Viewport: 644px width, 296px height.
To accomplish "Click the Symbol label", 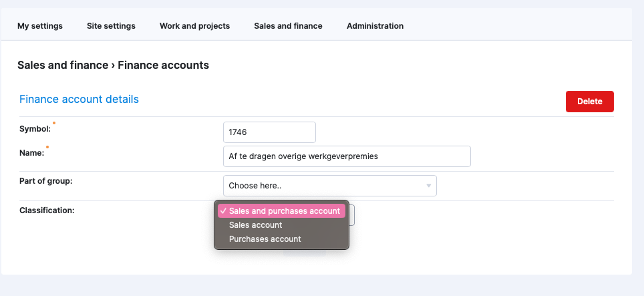I will pyautogui.click(x=35, y=128).
